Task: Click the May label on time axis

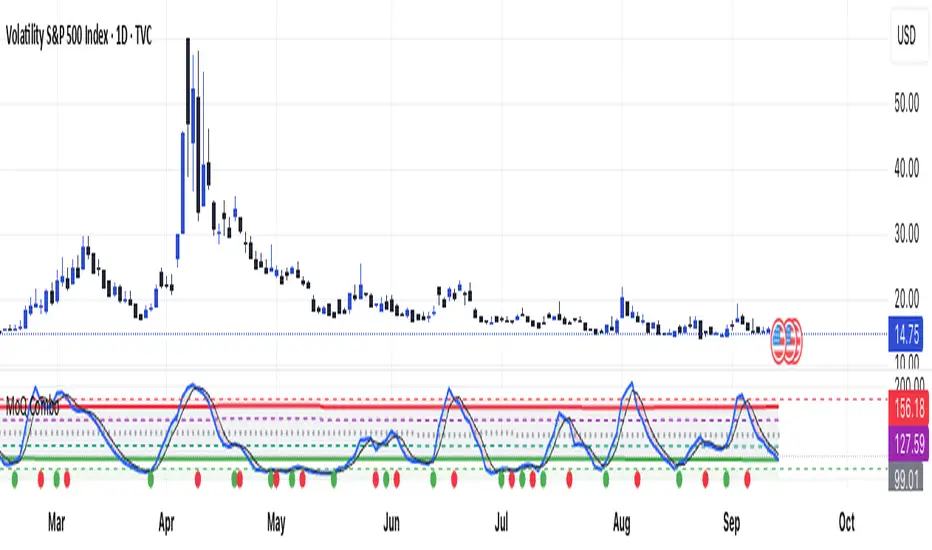Action: point(276,523)
